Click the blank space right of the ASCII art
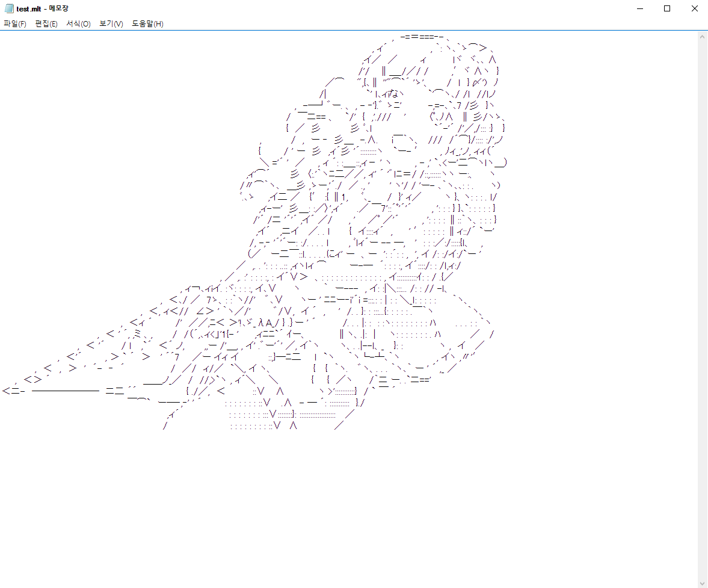 click(602, 241)
